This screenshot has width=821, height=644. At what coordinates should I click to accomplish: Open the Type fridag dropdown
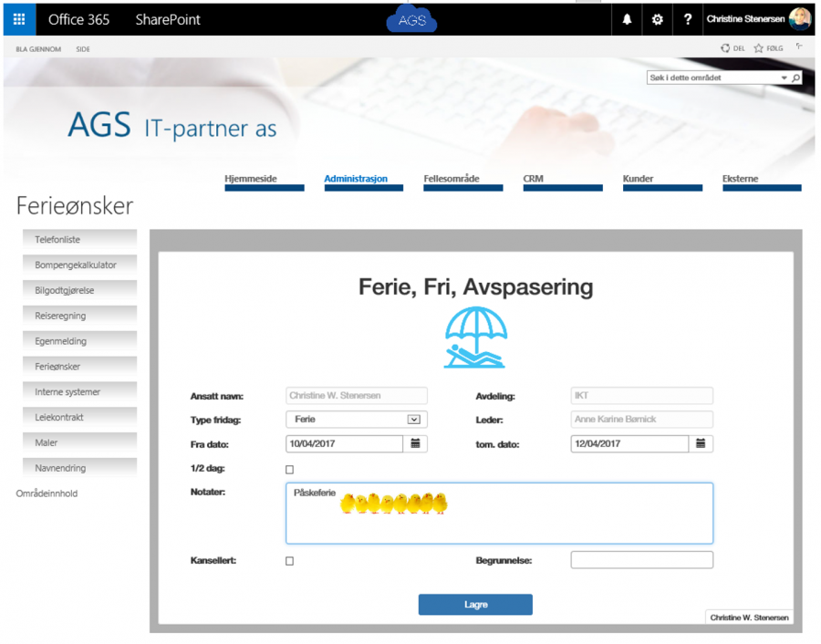point(357,420)
